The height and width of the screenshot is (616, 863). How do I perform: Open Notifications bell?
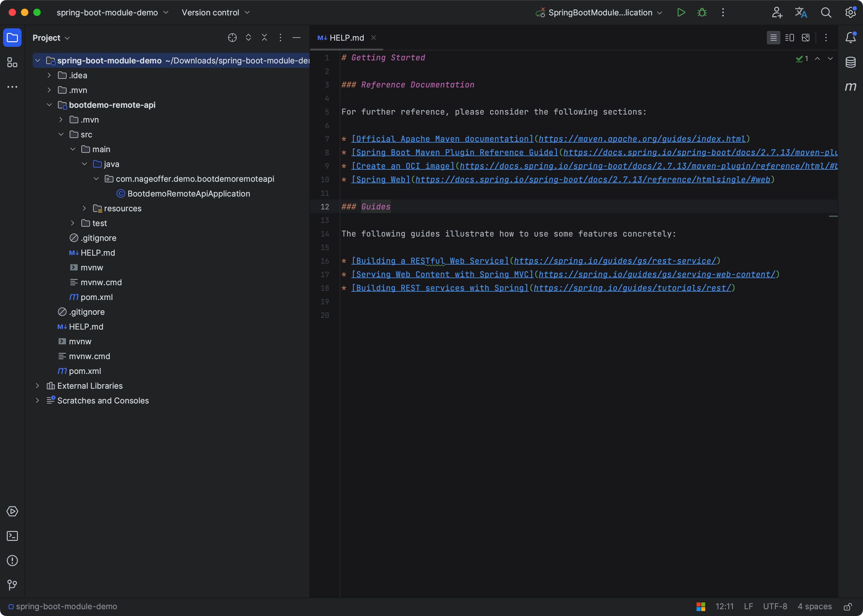point(850,38)
